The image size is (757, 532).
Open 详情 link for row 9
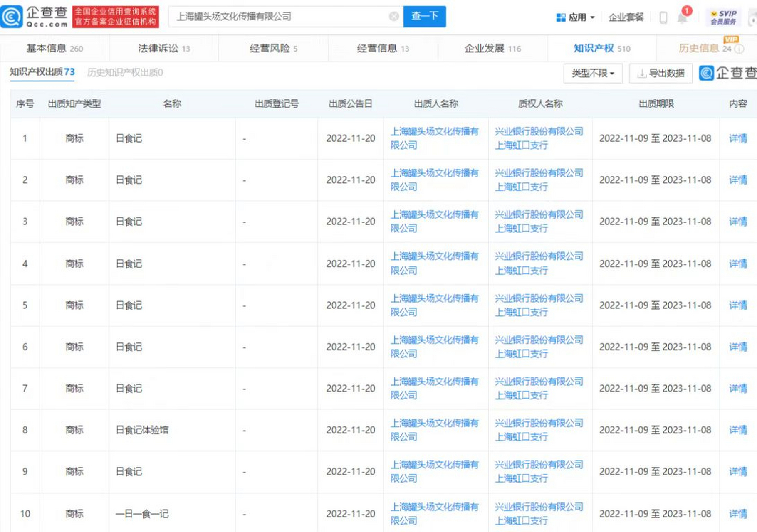click(738, 471)
